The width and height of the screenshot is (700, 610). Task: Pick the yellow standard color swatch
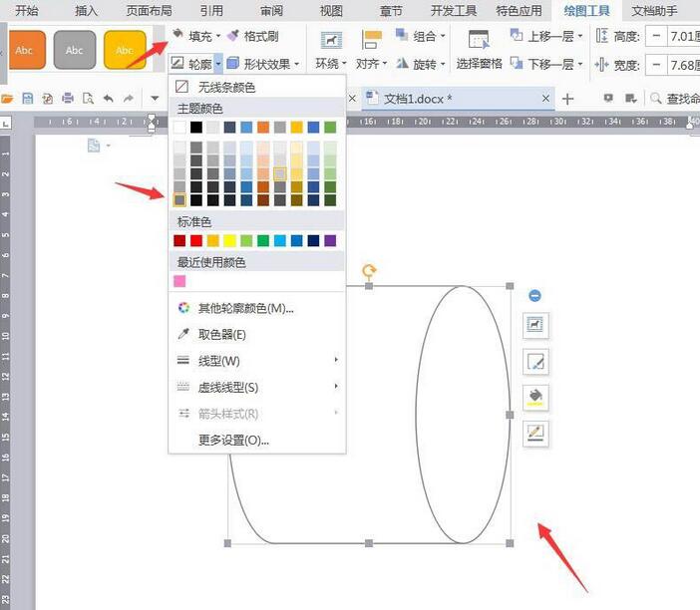230,241
